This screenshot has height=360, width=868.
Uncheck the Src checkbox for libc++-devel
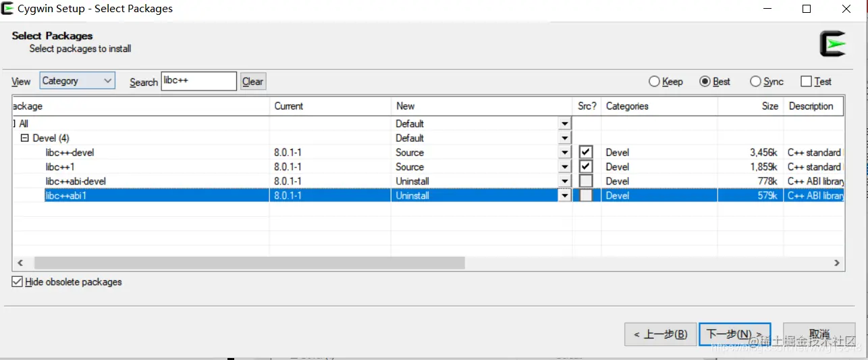586,153
